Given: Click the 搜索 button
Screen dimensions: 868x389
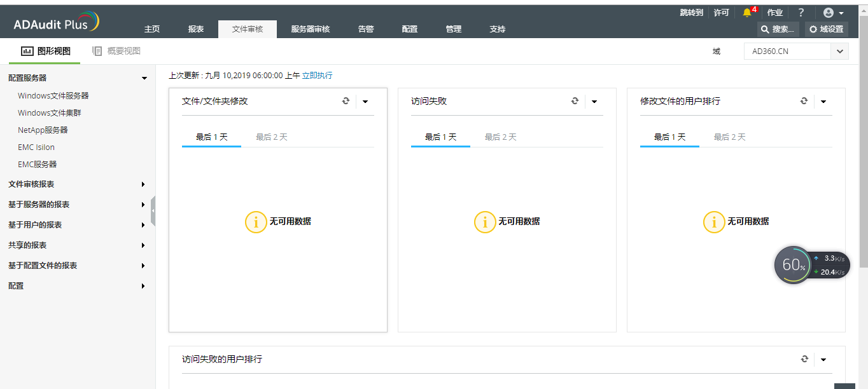Looking at the screenshot, I should (779, 29).
